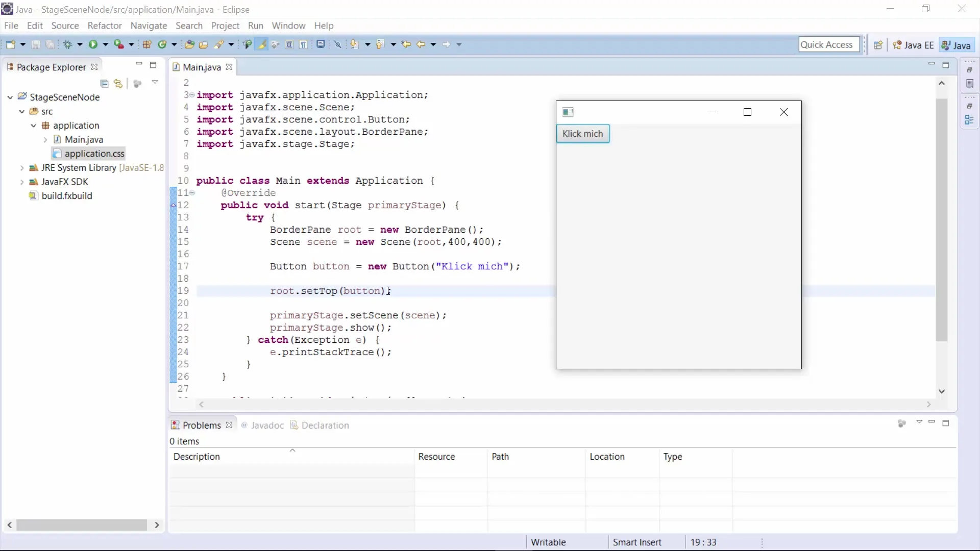The height and width of the screenshot is (551, 980).
Task: Click the Show in monitor toolbar icon
Action: point(321,44)
